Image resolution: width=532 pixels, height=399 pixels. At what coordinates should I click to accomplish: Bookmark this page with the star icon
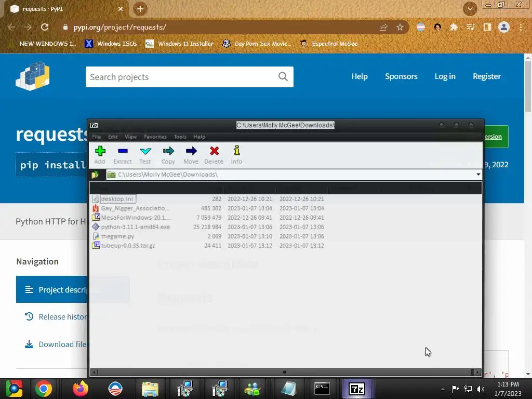tap(400, 27)
